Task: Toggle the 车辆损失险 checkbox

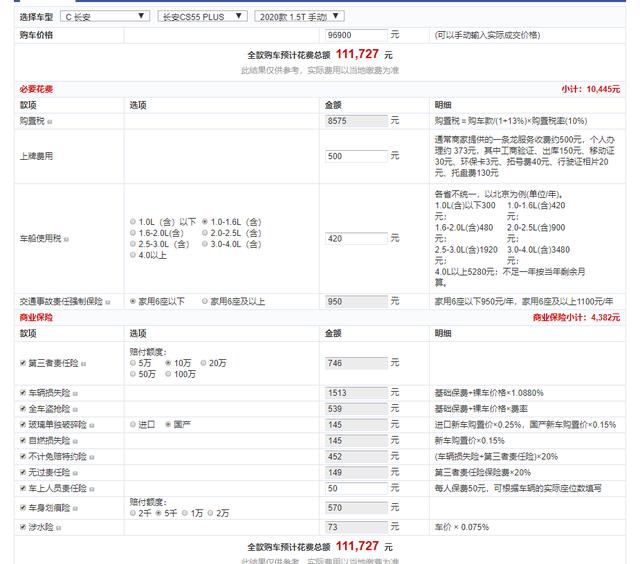Action: 23,393
